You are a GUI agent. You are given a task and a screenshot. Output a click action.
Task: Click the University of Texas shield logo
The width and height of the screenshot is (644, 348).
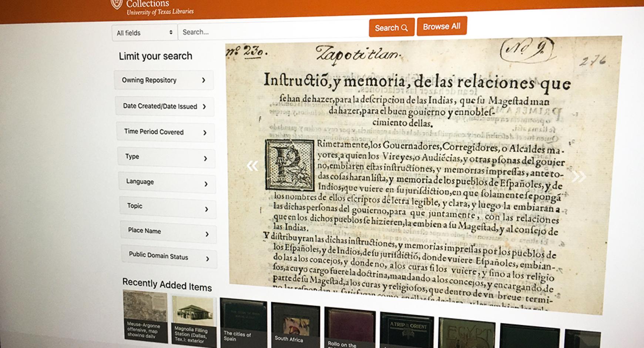click(x=117, y=4)
